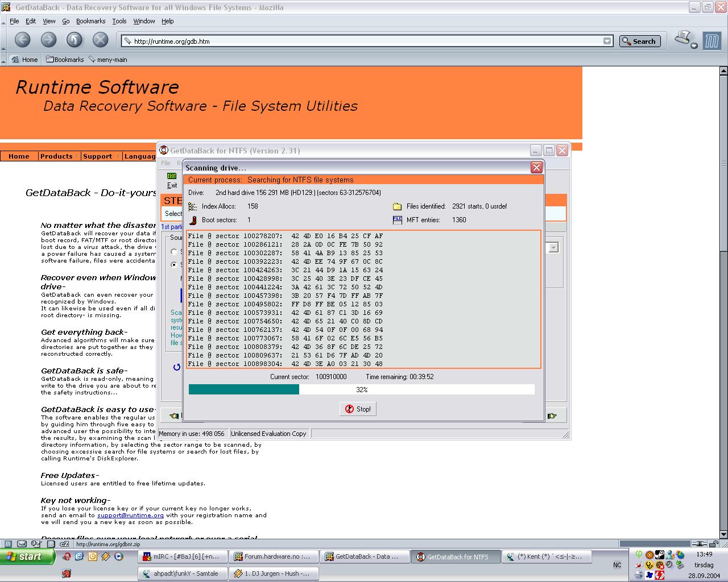Viewport: 728px width, 582px height.
Task: Click the page vertical scrollbar down arrow
Action: [723, 534]
